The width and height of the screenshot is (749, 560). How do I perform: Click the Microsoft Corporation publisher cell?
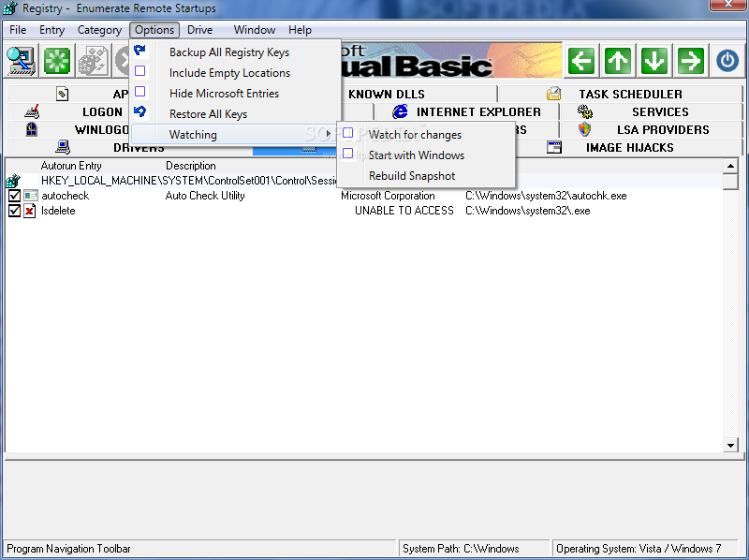[x=388, y=196]
